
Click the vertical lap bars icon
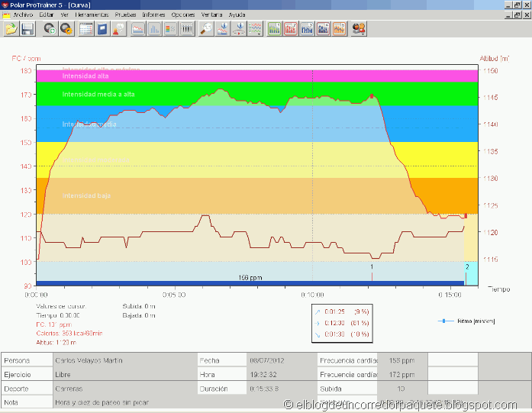pyautogui.click(x=187, y=29)
